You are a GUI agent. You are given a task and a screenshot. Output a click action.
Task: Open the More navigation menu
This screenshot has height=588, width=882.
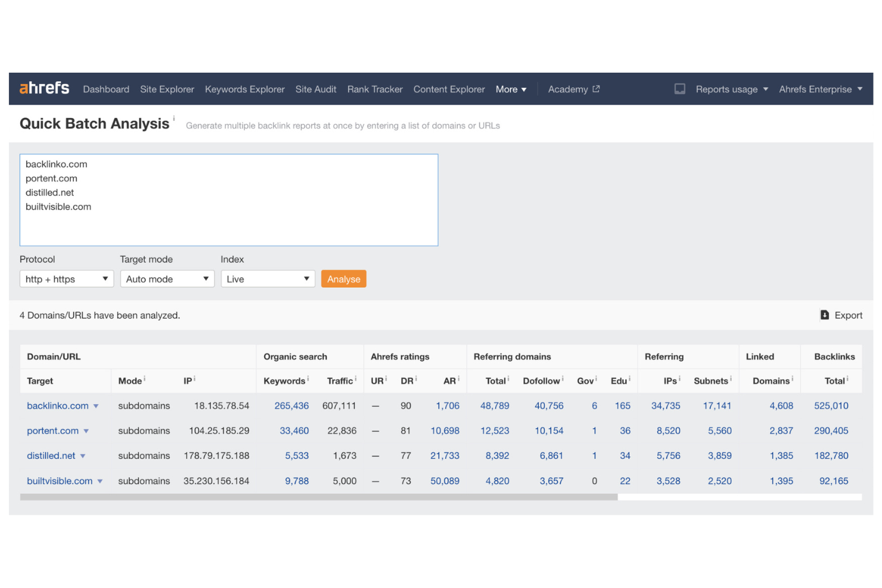(x=511, y=89)
